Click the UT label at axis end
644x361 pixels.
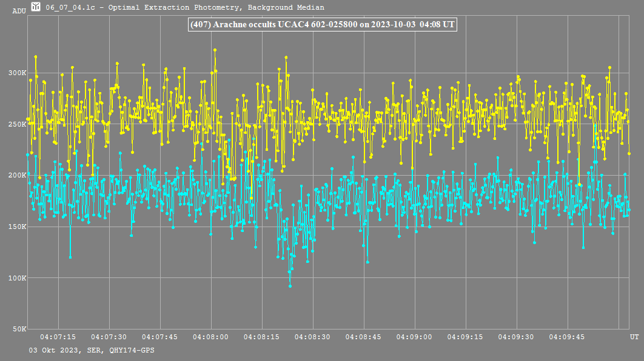point(634,337)
